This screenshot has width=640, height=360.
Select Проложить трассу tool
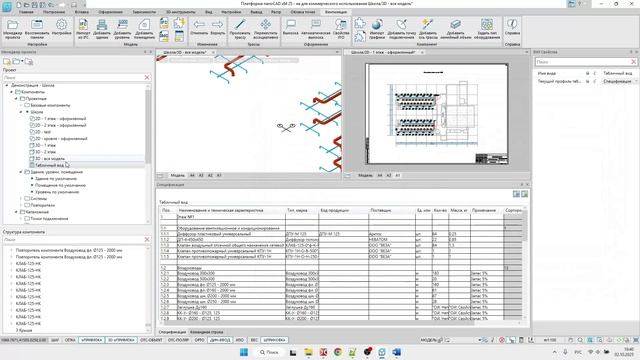click(x=240, y=29)
